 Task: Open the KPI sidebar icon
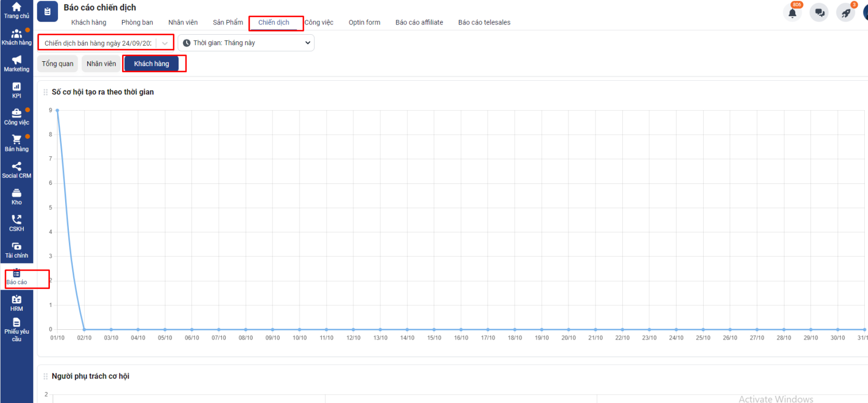tap(16, 90)
